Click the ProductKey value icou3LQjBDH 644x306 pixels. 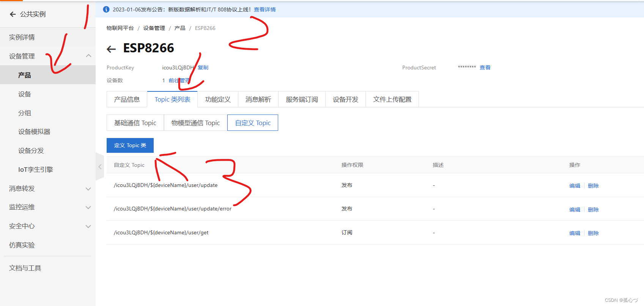pyautogui.click(x=178, y=67)
